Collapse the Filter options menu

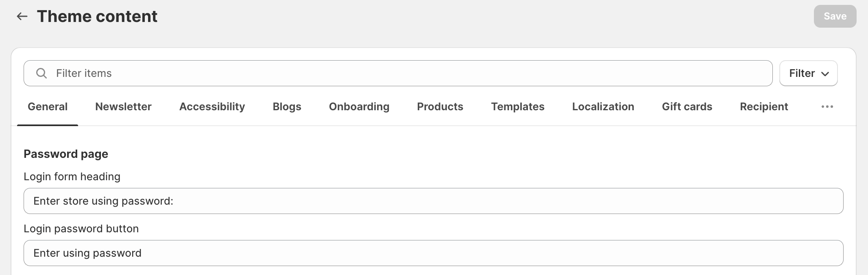[x=807, y=73]
